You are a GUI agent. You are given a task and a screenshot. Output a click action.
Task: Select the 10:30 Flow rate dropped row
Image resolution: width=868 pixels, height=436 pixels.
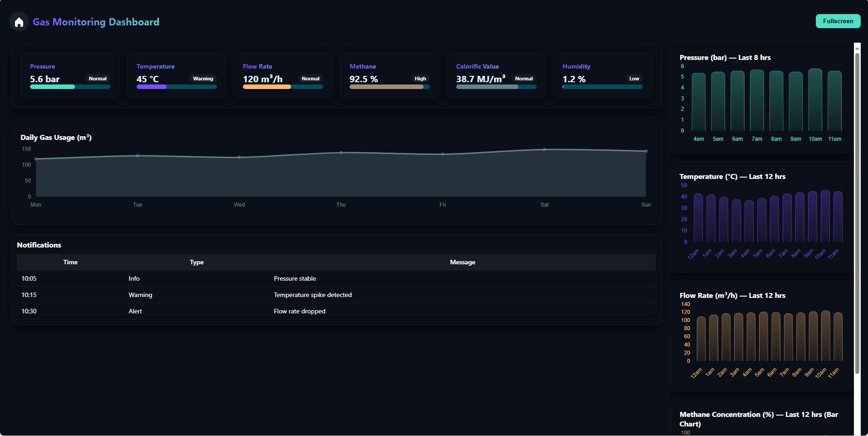pos(336,311)
